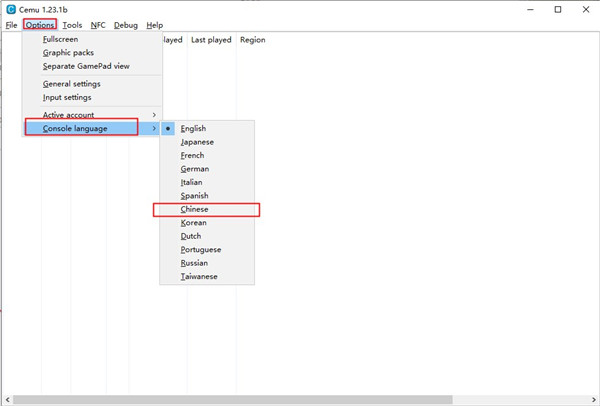Toggle Separate GamePad view

[86, 66]
